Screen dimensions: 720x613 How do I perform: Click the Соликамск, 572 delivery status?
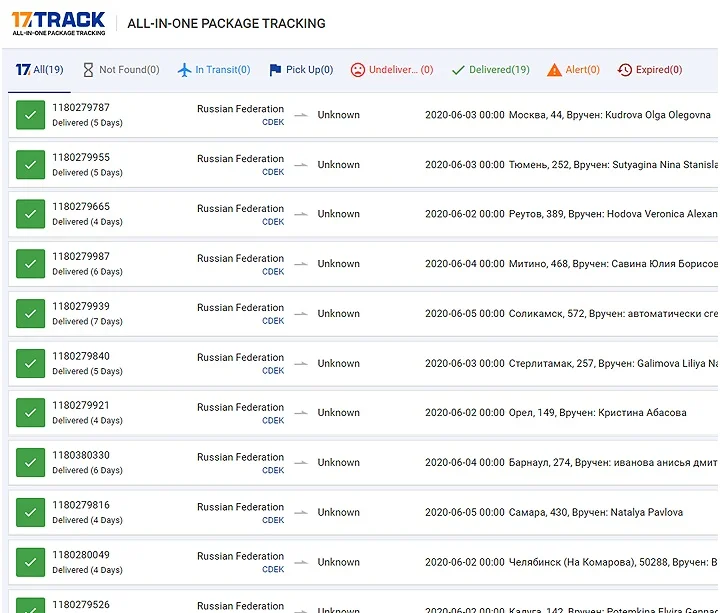pyautogui.click(x=613, y=314)
